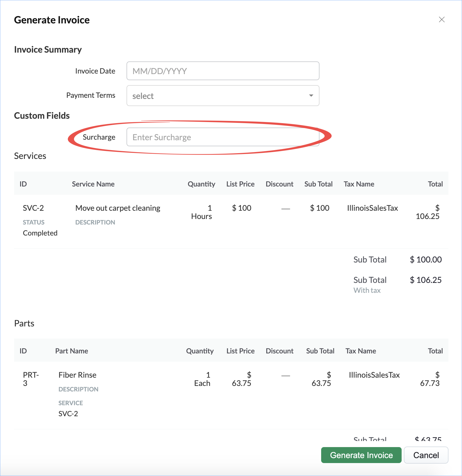Select the PRT-3 part ID
Image resolution: width=462 pixels, height=476 pixels.
pyautogui.click(x=30, y=379)
